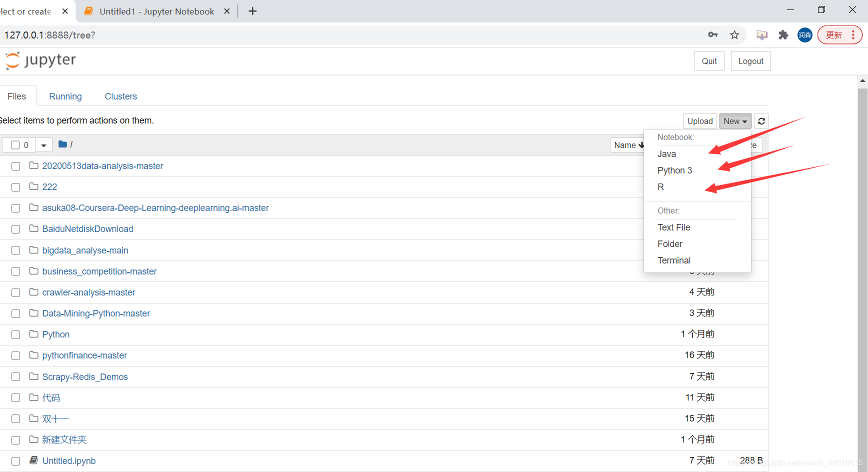
Task: Click the scrollbar up arrow
Action: tap(862, 80)
